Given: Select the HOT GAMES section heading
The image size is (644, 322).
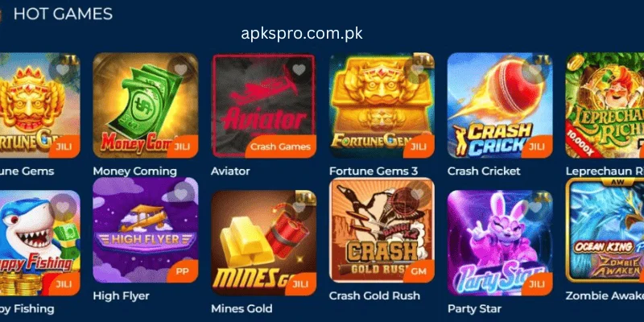Looking at the screenshot, I should coord(63,14).
